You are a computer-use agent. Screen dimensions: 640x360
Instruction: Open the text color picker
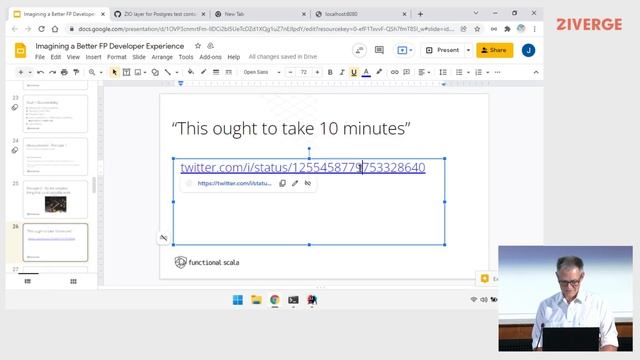pos(366,72)
